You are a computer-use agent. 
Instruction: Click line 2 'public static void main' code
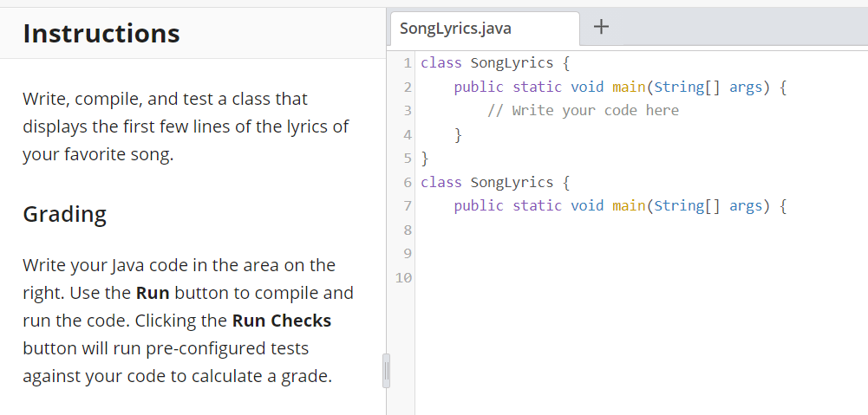[x=620, y=87]
